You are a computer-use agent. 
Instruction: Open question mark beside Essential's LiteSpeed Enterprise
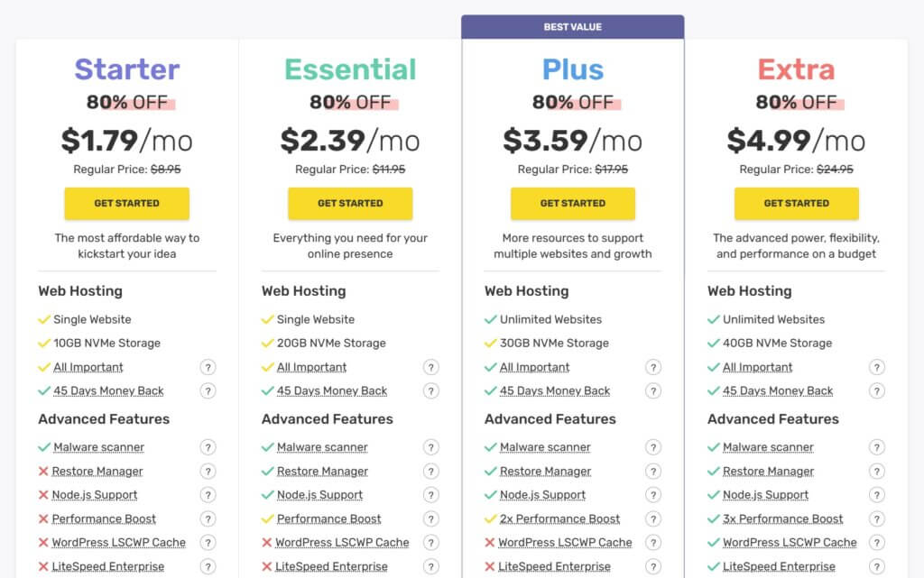tap(430, 567)
